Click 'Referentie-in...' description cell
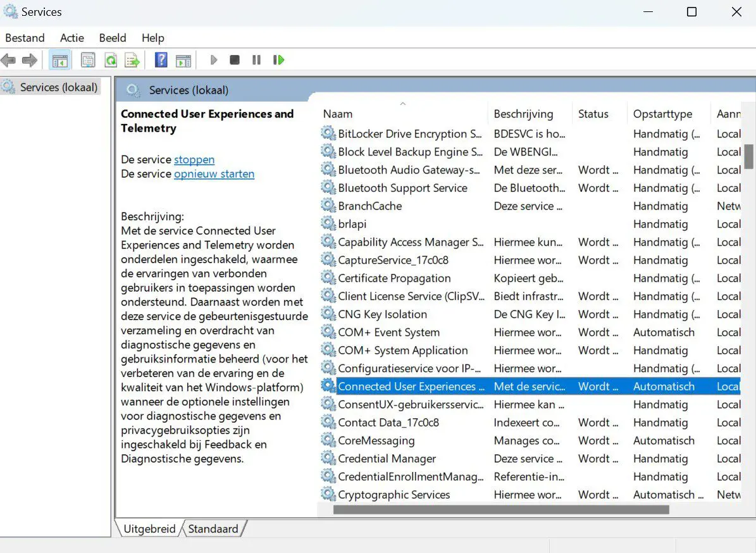Image resolution: width=756 pixels, height=553 pixels. 529,476
